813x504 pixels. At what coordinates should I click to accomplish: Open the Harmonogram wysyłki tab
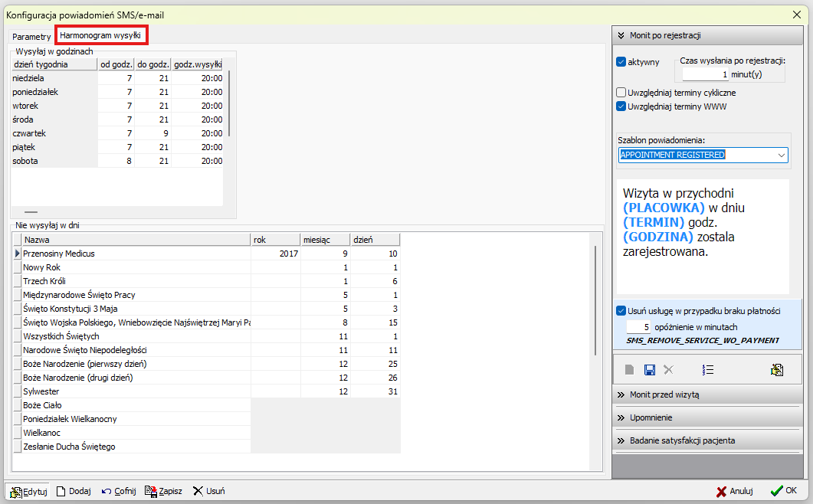100,35
